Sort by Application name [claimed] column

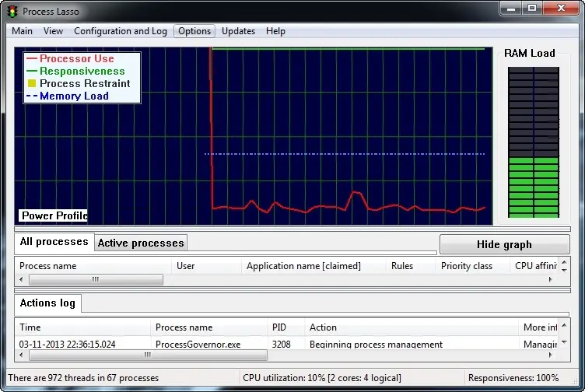314,266
